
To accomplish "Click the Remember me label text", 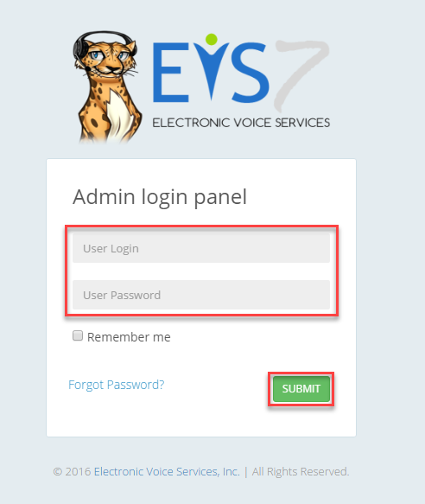I will coord(129,337).
